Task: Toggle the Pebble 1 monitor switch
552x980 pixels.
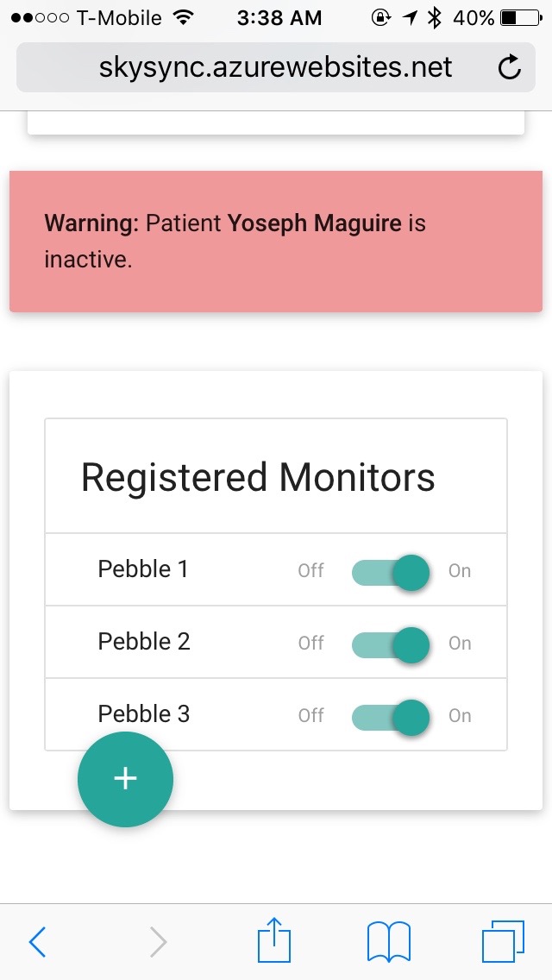Action: 392,571
